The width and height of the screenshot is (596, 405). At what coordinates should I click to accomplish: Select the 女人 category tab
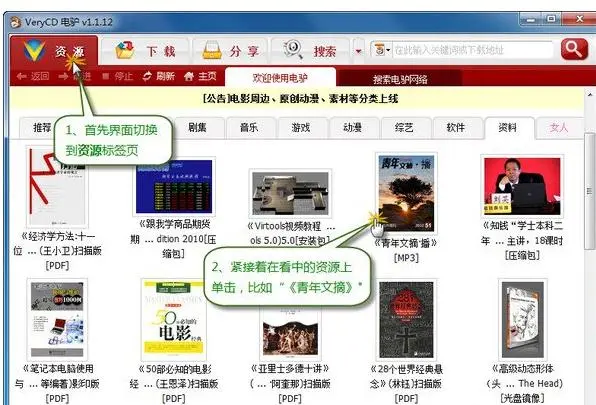559,128
